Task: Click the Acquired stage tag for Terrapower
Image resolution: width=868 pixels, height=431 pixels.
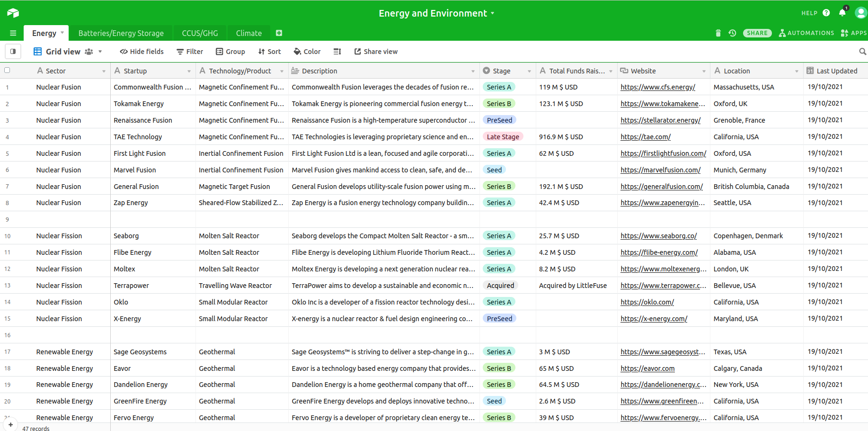Action: pyautogui.click(x=500, y=286)
